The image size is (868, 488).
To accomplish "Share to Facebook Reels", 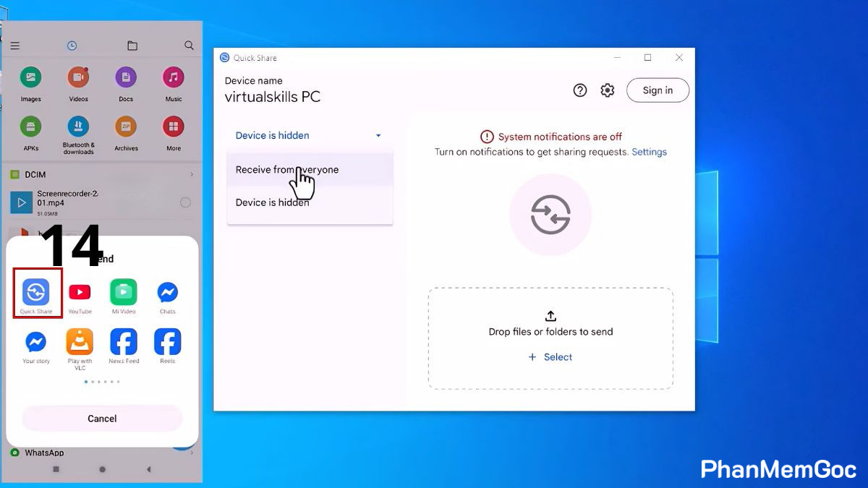I will point(168,341).
